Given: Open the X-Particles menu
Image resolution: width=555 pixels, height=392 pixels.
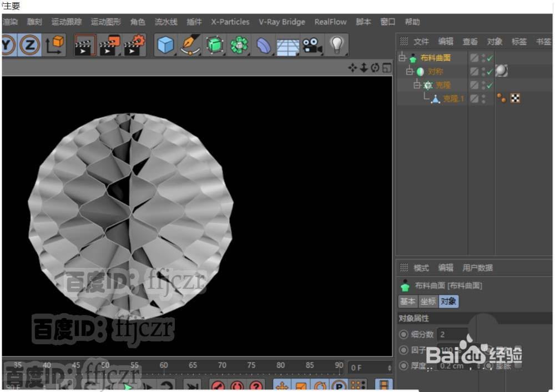Looking at the screenshot, I should click(x=230, y=22).
